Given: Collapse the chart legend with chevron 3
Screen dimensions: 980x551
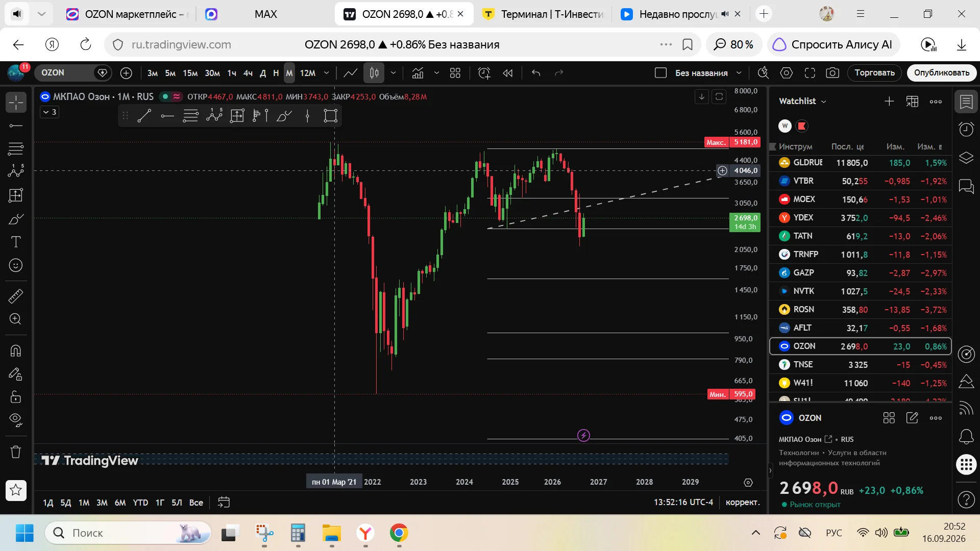Looking at the screenshot, I should point(50,112).
